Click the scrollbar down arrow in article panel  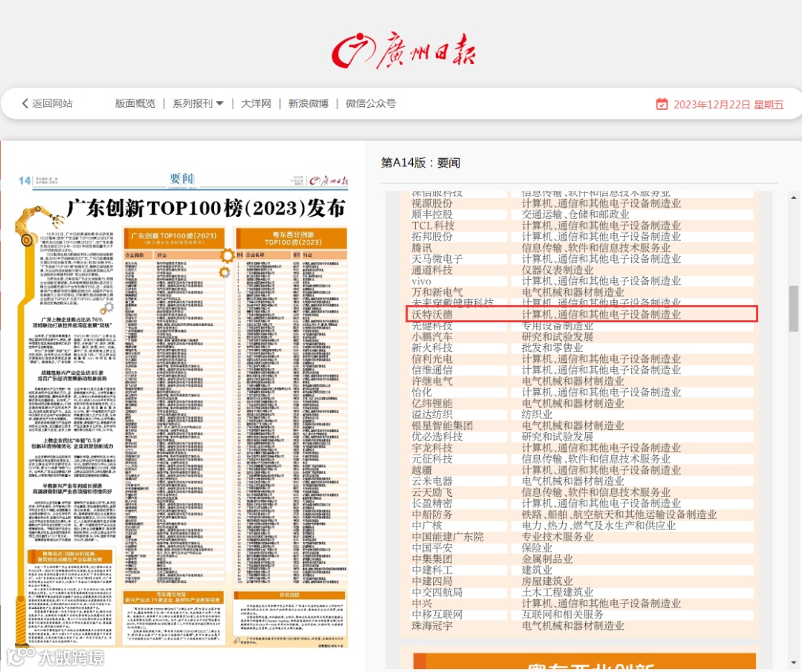pos(793,663)
